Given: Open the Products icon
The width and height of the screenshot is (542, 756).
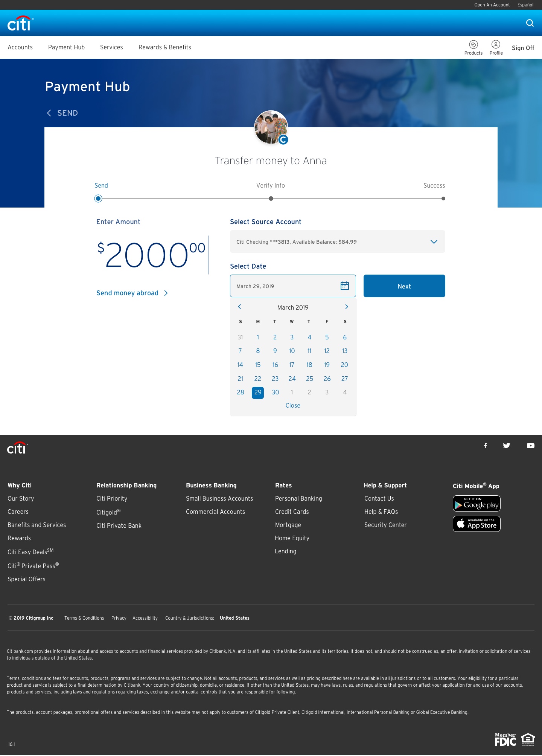Looking at the screenshot, I should pos(473,48).
